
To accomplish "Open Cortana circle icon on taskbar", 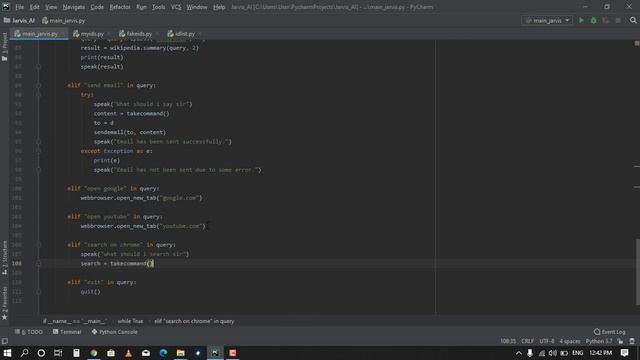I will coord(41,353).
